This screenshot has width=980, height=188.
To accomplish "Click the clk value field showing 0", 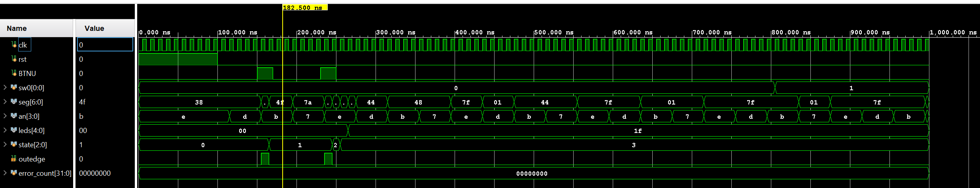I will [x=105, y=45].
